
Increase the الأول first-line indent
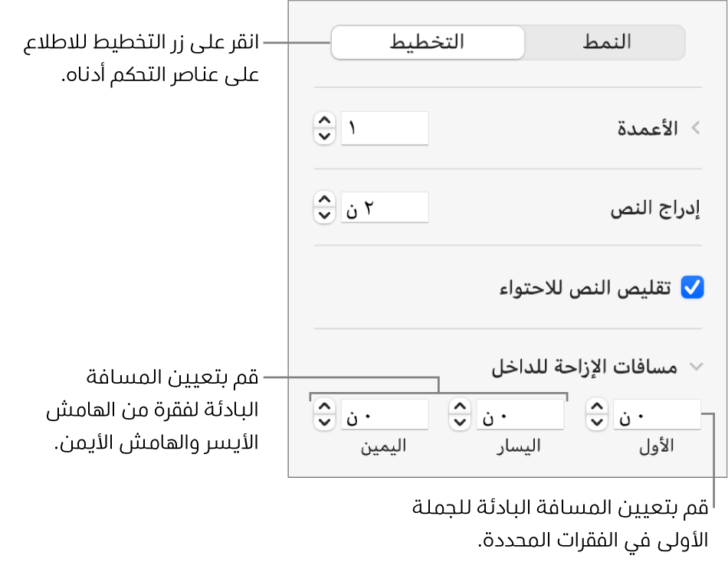coord(596,407)
